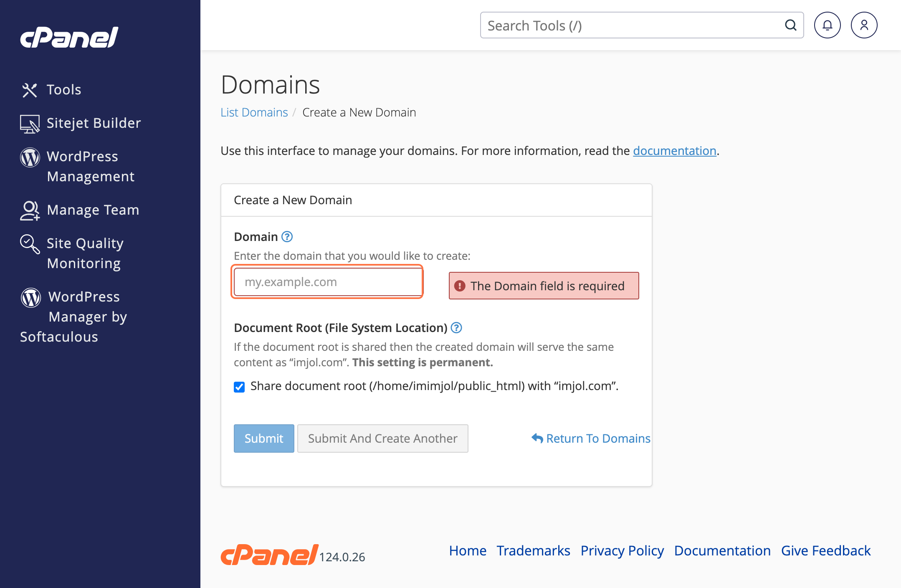The height and width of the screenshot is (588, 901).
Task: Click the Domains page heading
Action: pos(270,85)
